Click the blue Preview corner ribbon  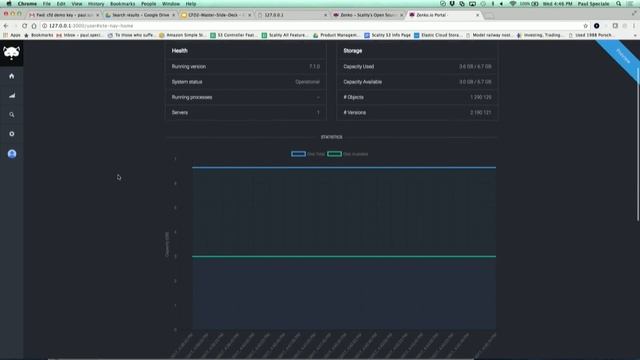tap(622, 57)
